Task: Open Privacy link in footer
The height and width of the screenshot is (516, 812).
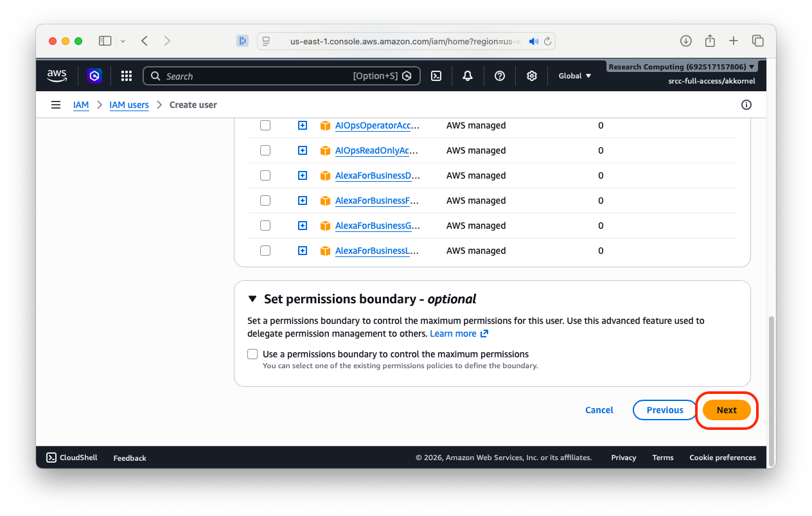Action: tap(624, 458)
